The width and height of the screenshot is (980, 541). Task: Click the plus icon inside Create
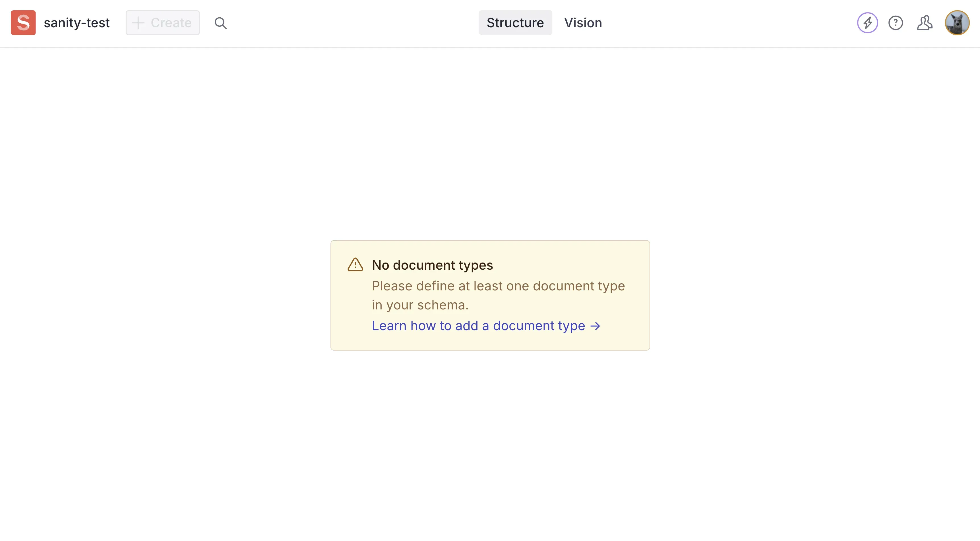point(138,23)
